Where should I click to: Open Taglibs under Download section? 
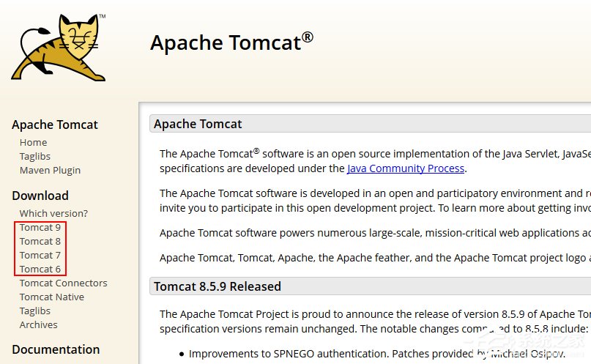35,311
